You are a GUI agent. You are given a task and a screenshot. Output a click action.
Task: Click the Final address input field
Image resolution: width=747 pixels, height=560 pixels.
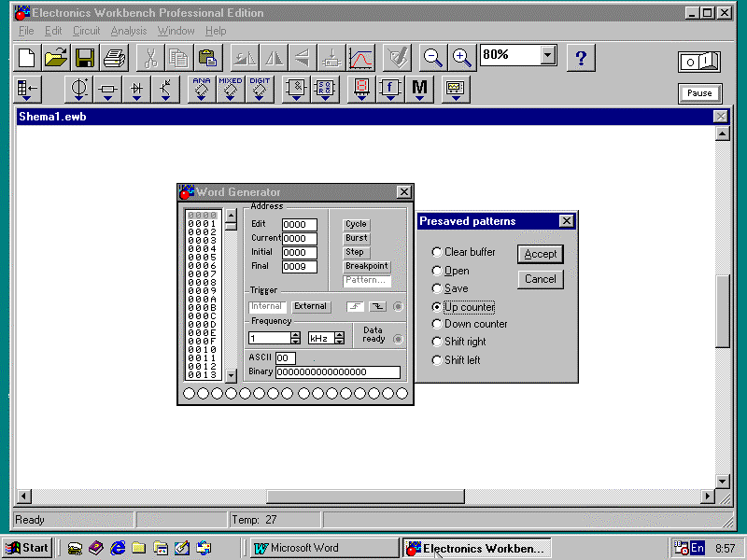pyautogui.click(x=299, y=267)
